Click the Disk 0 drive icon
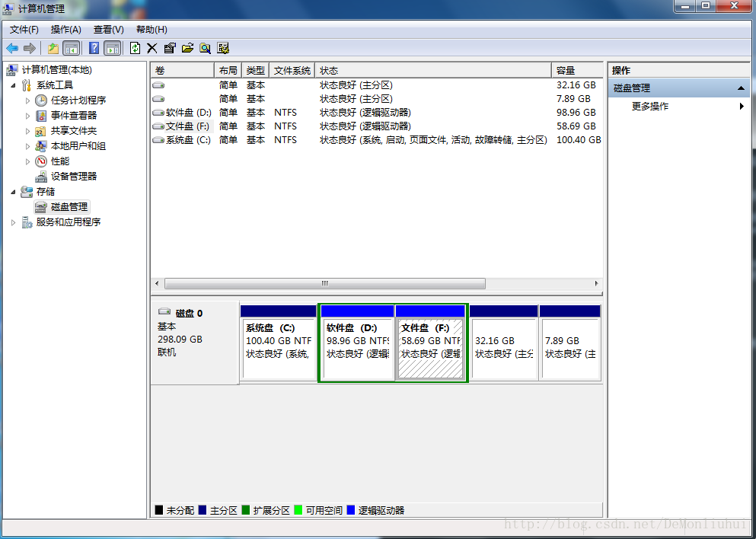Viewport: 756px width, 539px height. [x=164, y=312]
